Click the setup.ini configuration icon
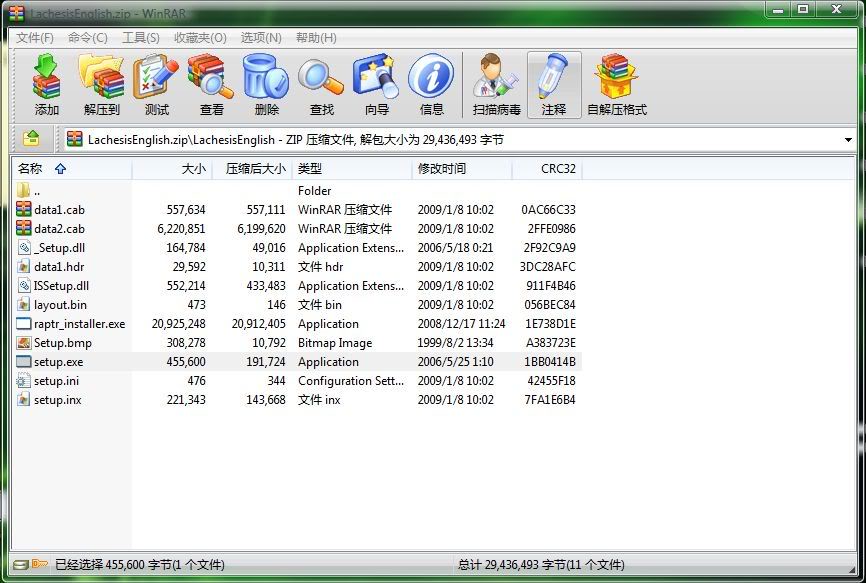The width and height of the screenshot is (866, 583). (24, 380)
